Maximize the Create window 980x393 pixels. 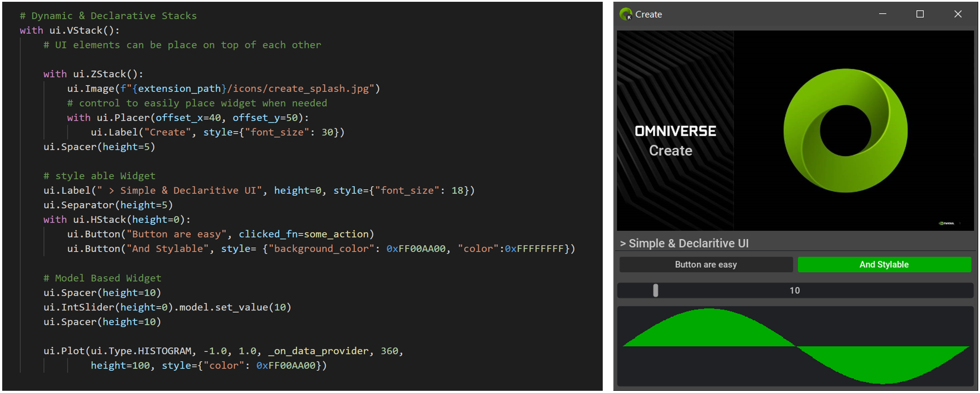point(920,14)
